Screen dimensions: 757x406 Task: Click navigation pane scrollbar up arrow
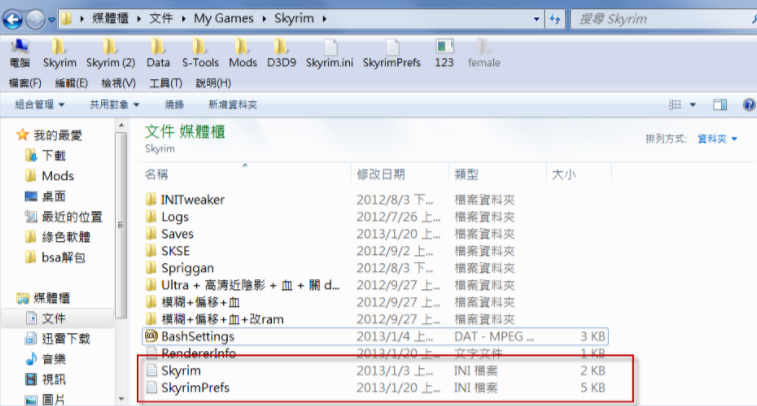tap(121, 126)
